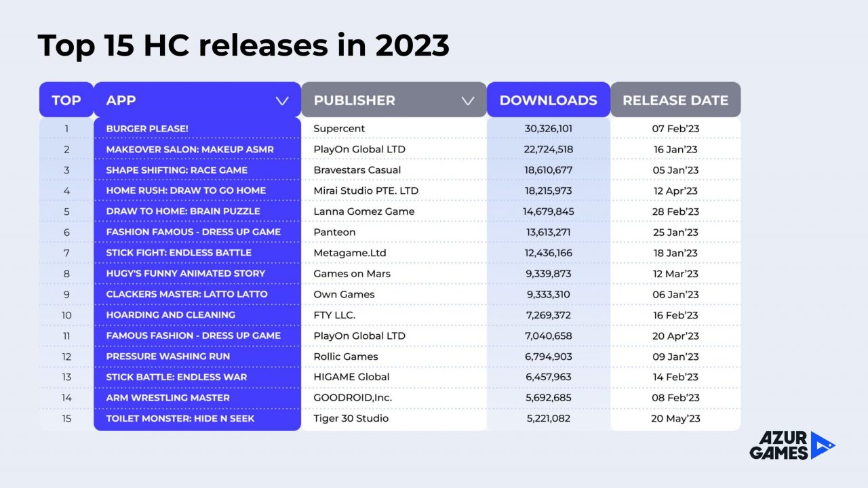
Task: Click publisher Lanna Gomez Game
Action: [x=364, y=211]
